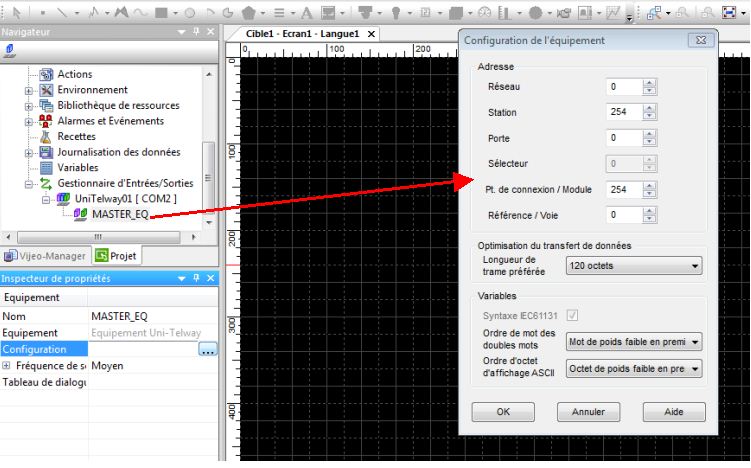Select the ellipse drawing tool
751x468 pixels.
tap(189, 13)
